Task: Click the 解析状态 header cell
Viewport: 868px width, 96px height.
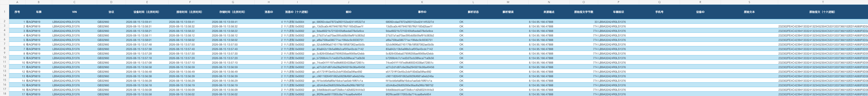Action: tap(473, 12)
